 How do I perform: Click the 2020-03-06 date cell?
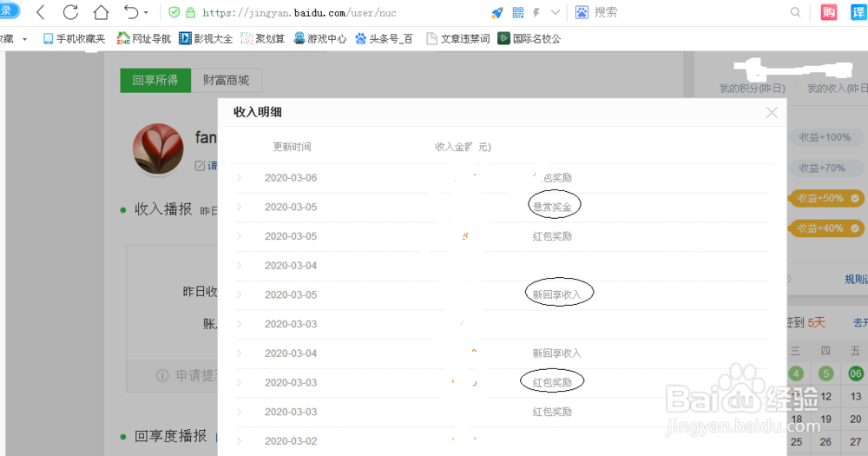click(291, 178)
